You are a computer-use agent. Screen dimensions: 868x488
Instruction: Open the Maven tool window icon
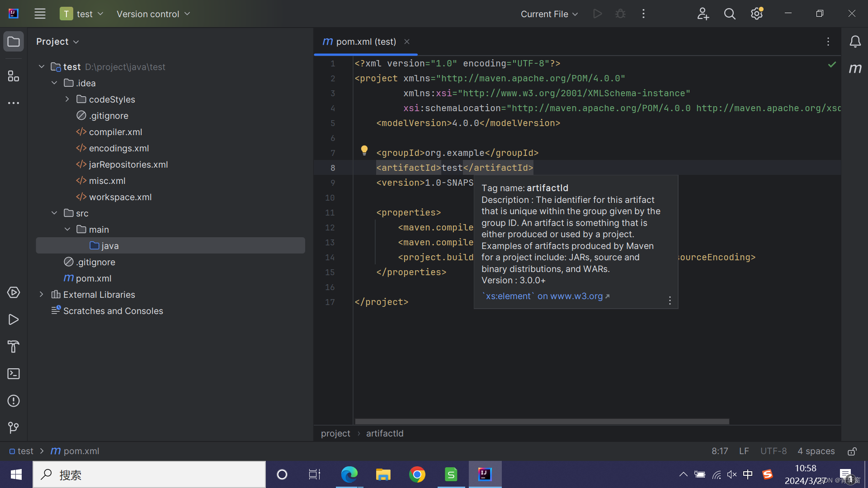tap(855, 68)
